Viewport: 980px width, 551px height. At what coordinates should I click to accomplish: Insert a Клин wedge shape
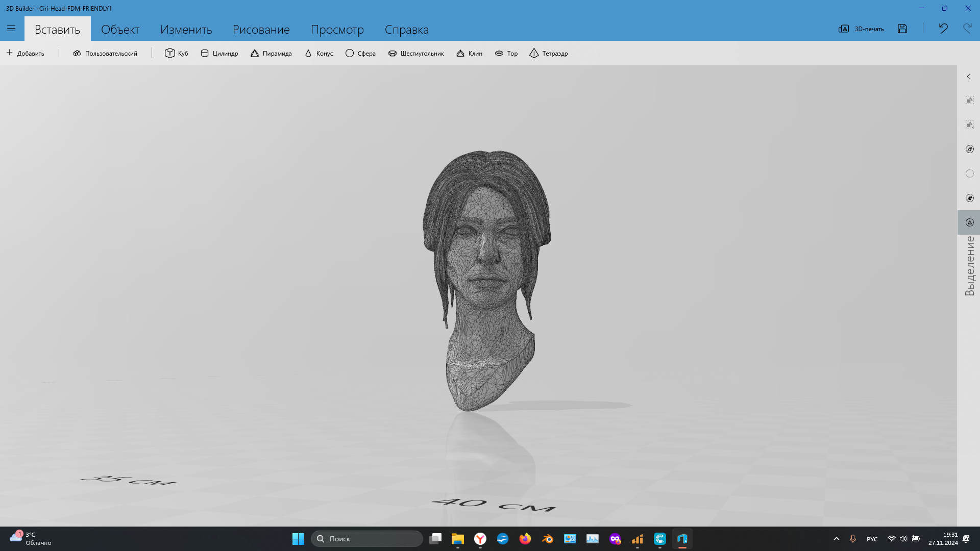pyautogui.click(x=469, y=53)
